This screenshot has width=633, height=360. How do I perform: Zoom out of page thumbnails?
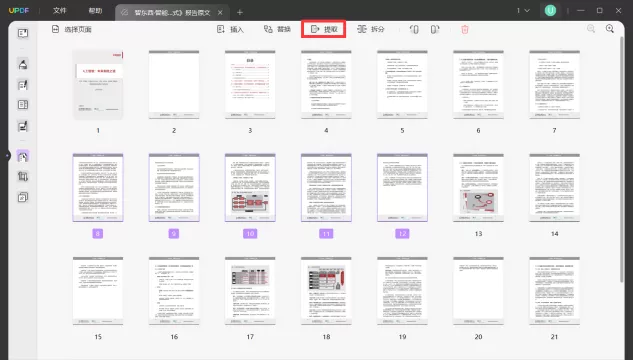[x=591, y=29]
